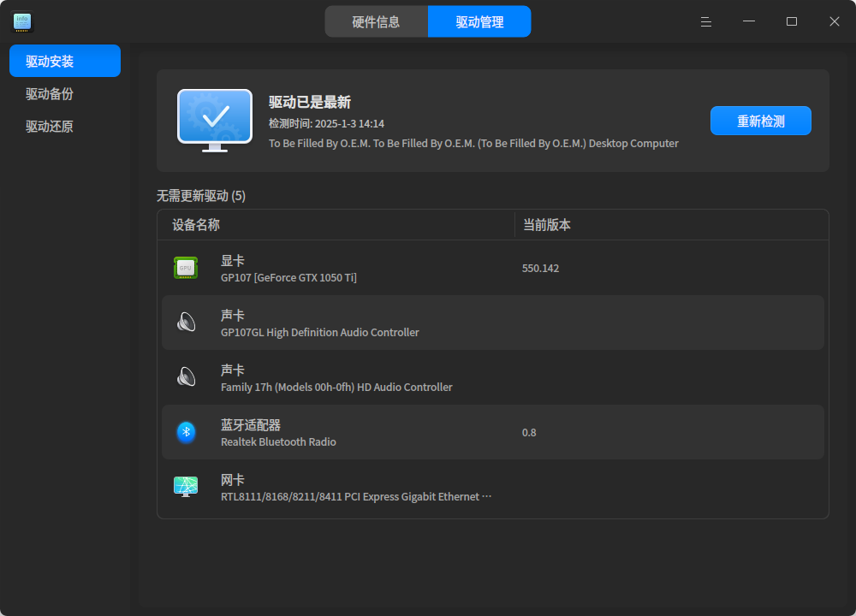Viewport: 856px width, 616px height.
Task: Close the device manager window
Action: (x=834, y=22)
